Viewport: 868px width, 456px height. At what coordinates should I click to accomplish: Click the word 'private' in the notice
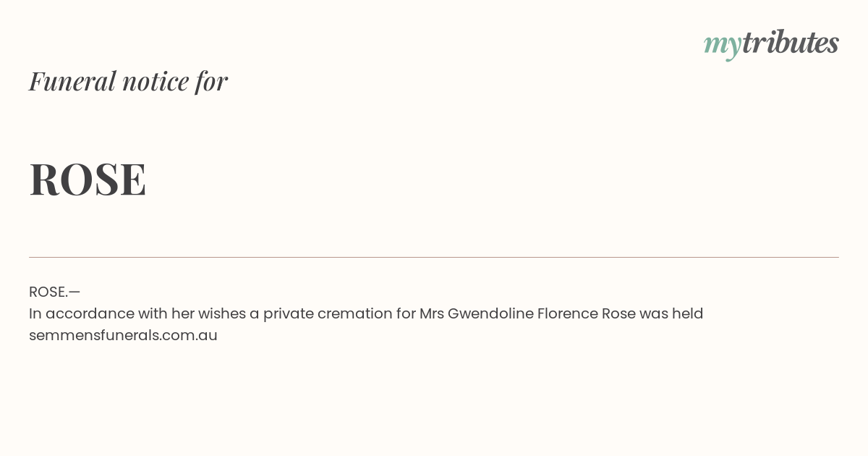288,313
